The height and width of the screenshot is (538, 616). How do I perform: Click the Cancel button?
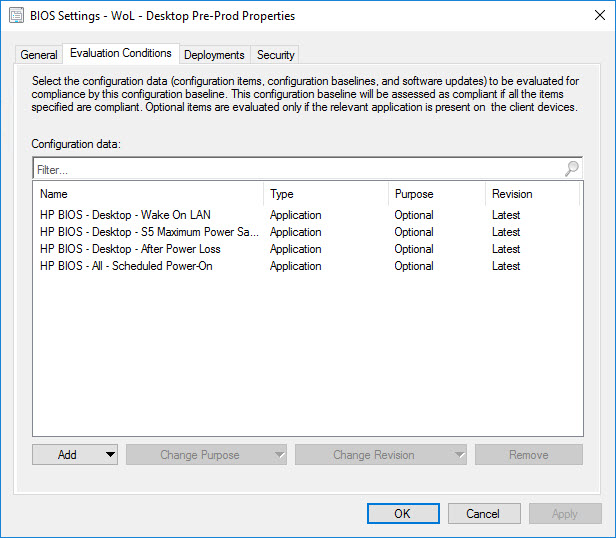tap(483, 514)
